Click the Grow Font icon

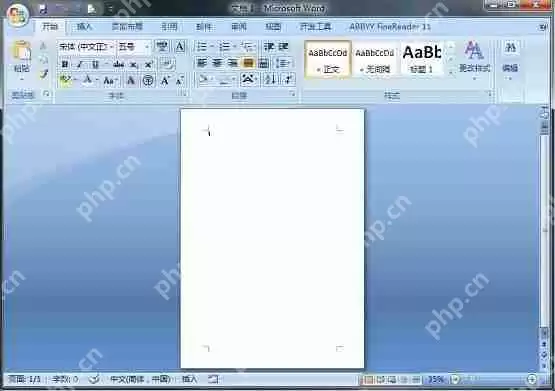[165, 81]
